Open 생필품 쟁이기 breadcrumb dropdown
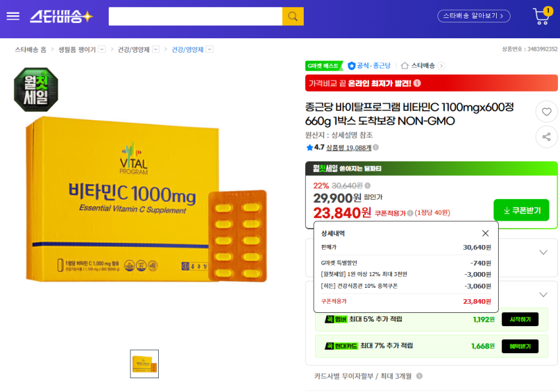Screen dimensions: 560x392 pyautogui.click(x=102, y=49)
